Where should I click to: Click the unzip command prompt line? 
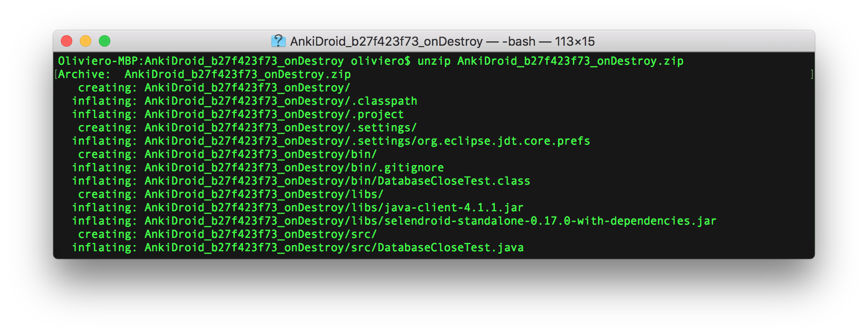coord(371,61)
